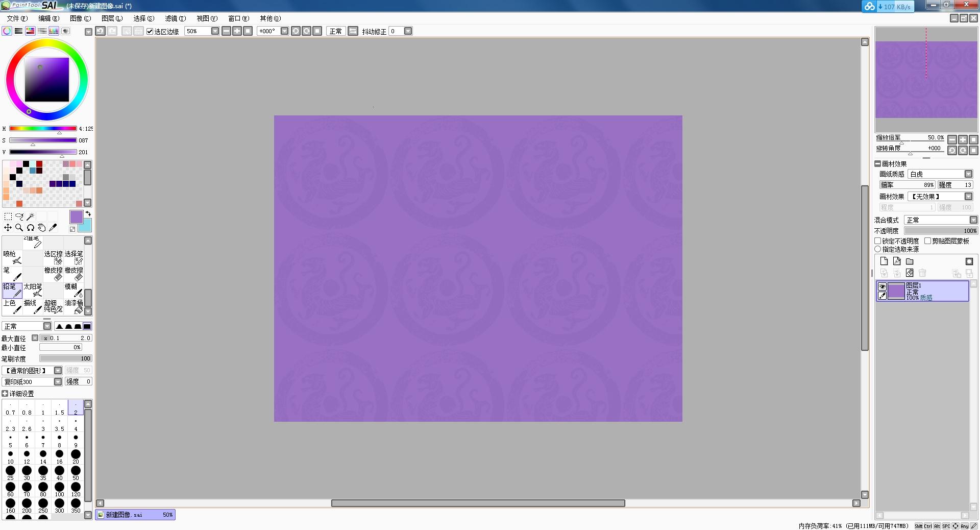This screenshot has width=980, height=530.
Task: Pick the 喷枪 airbrush tool
Action: point(12,257)
